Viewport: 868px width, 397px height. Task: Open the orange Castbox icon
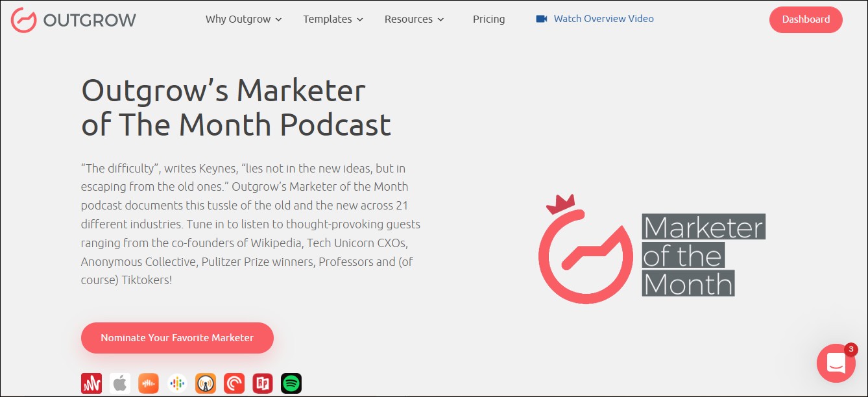click(x=149, y=383)
